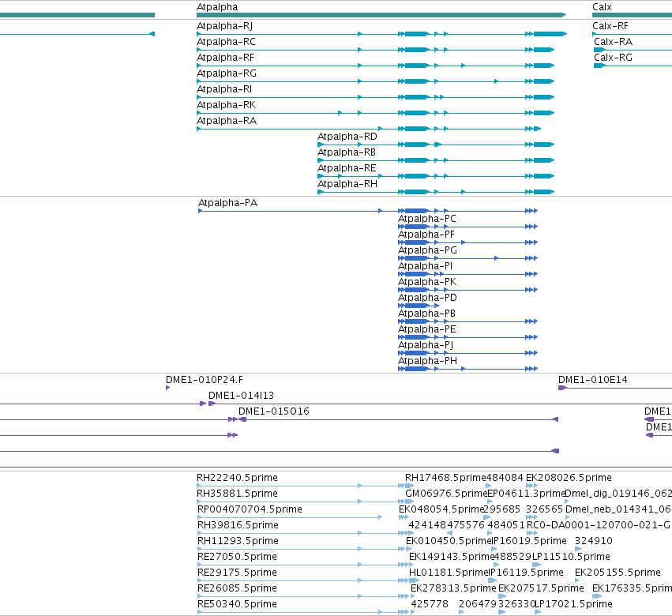672x616 pixels.
Task: Click feature 206479
Action: pos(478,604)
